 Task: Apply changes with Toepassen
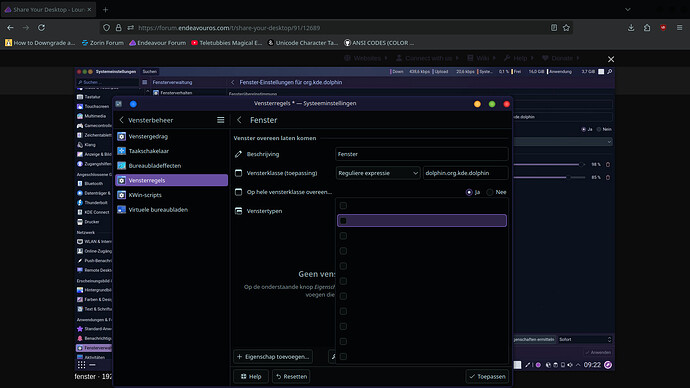pyautogui.click(x=487, y=377)
